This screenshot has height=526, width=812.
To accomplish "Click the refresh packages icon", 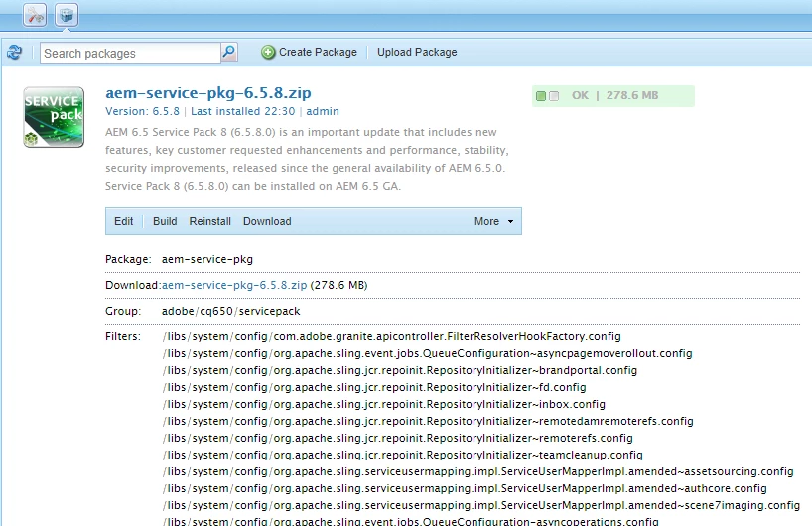I will pyautogui.click(x=15, y=52).
